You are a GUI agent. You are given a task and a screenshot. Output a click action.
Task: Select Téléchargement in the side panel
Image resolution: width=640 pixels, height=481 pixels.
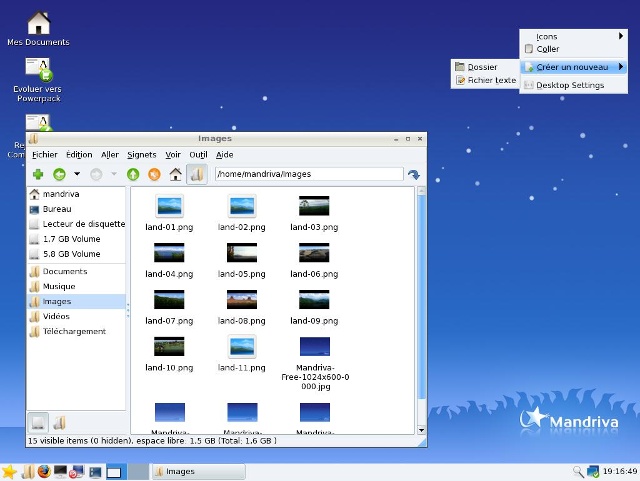(x=74, y=331)
